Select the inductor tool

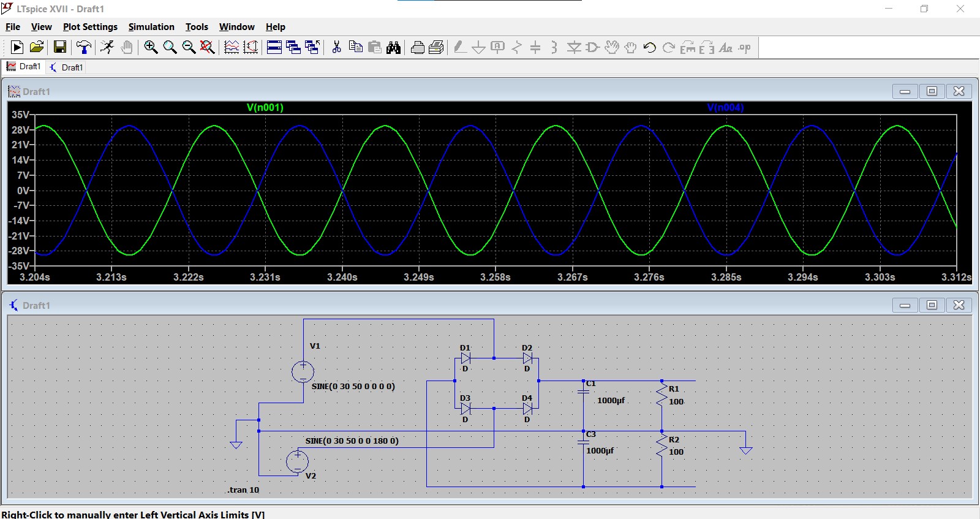click(x=554, y=47)
